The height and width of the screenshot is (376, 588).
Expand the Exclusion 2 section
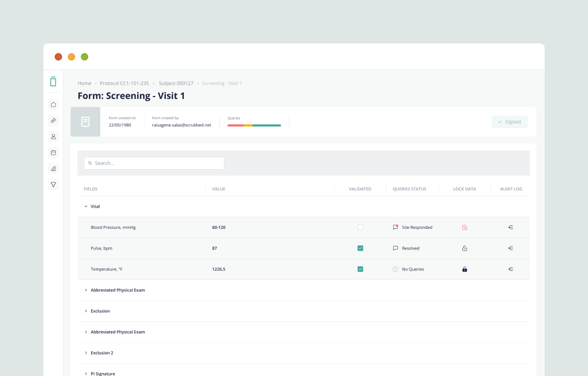[86, 352]
